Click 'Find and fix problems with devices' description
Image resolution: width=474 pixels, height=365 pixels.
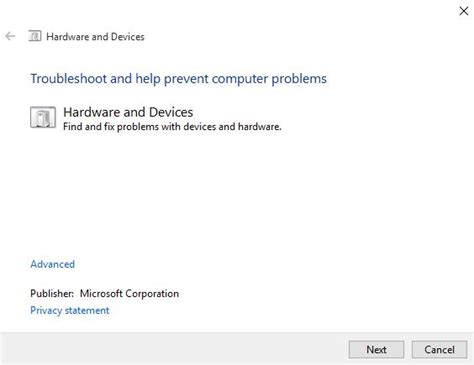pyautogui.click(x=172, y=127)
